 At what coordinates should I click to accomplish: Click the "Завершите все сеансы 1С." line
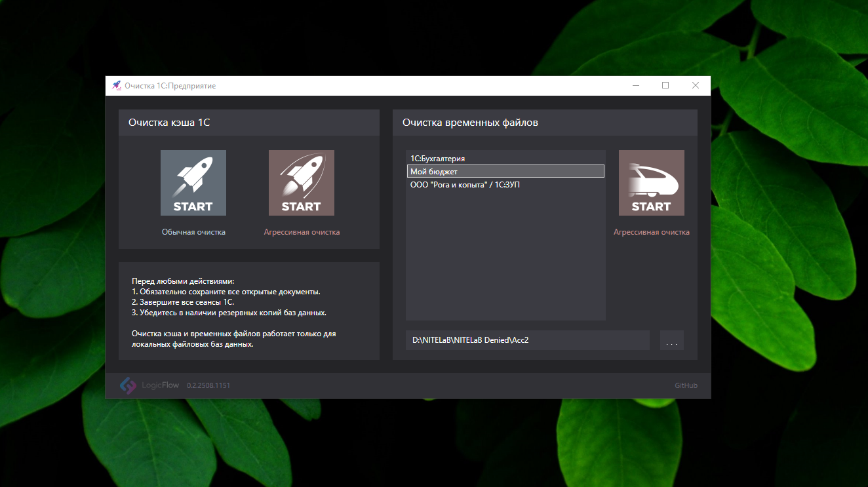183,302
